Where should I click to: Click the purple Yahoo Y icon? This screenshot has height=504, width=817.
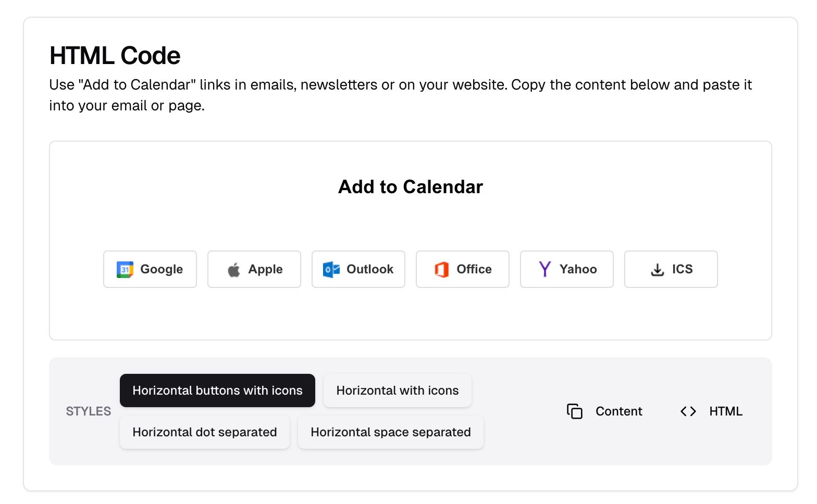click(544, 269)
